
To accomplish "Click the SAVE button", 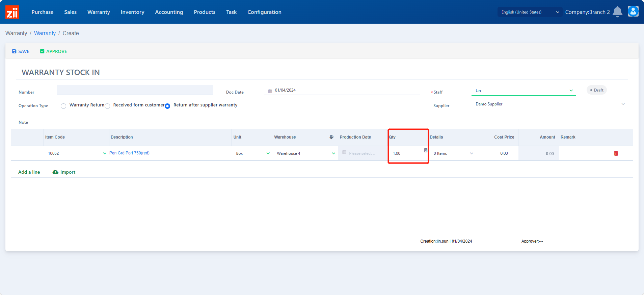I will coord(21,51).
